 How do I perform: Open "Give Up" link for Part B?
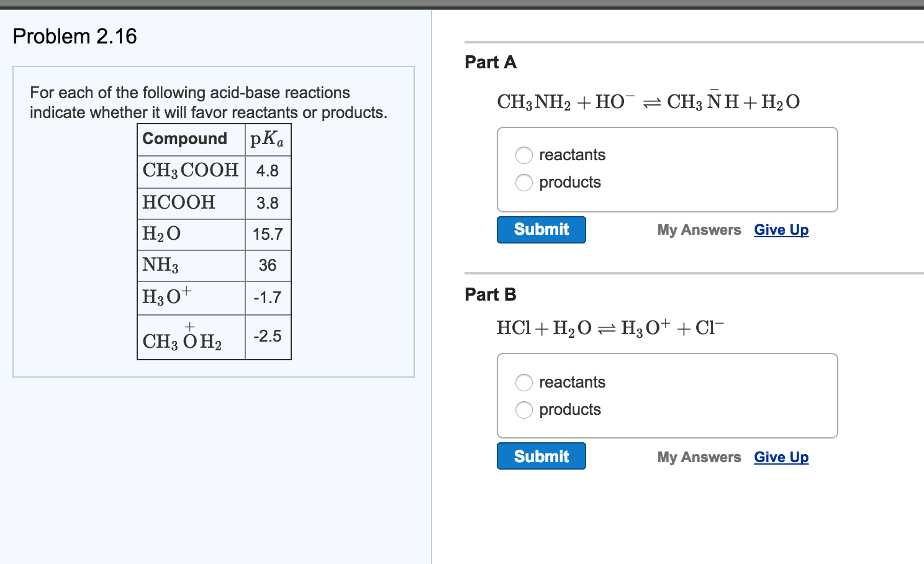781,457
